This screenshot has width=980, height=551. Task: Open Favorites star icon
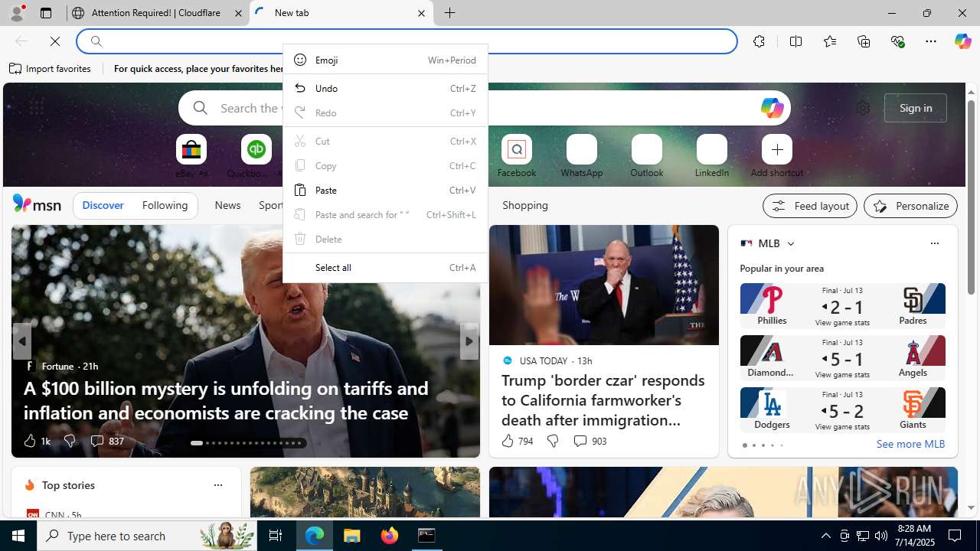tap(829, 41)
